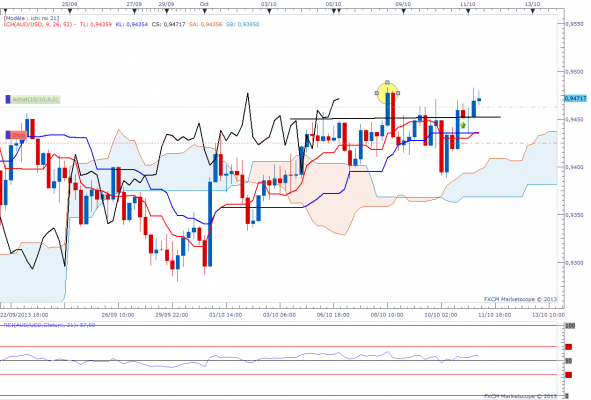
Task: Click the RSI 70 overbought level tag
Action: [x=568, y=346]
